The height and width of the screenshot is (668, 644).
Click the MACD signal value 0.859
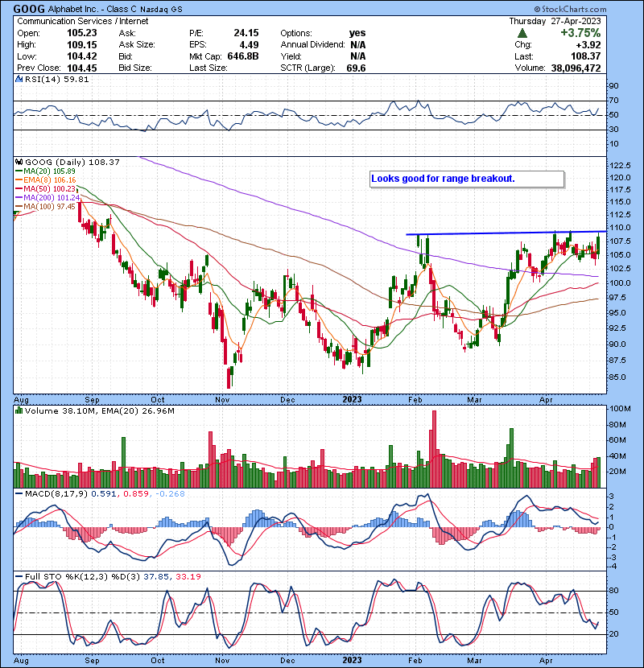[x=136, y=494]
